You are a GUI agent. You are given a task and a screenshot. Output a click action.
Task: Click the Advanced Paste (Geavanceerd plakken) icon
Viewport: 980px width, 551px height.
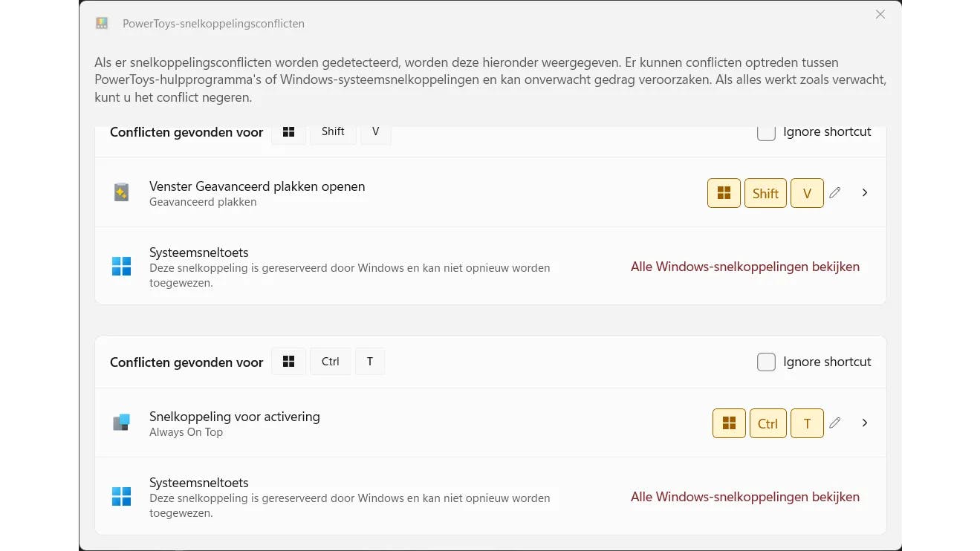pos(121,192)
